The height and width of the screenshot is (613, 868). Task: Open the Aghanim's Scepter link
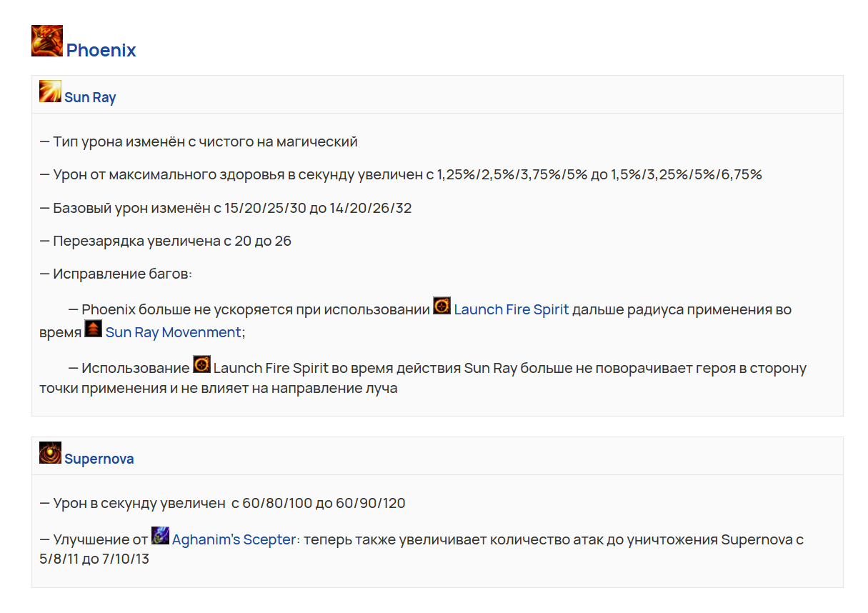(x=234, y=539)
